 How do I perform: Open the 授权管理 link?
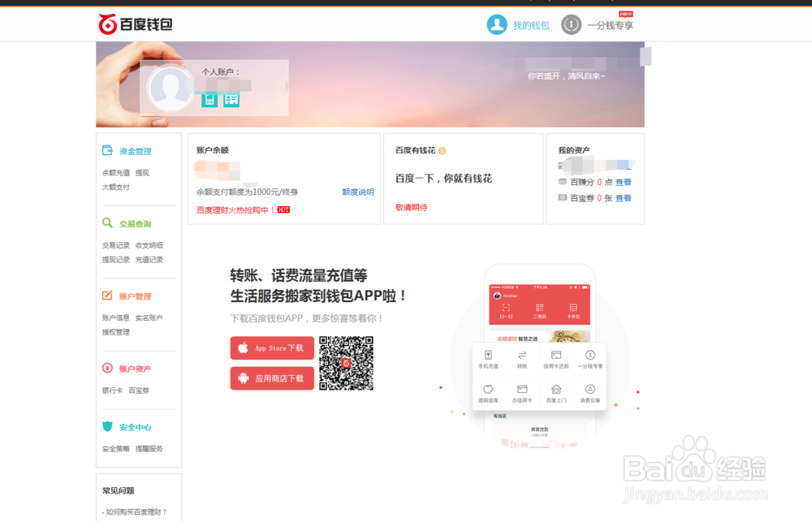coord(116,333)
